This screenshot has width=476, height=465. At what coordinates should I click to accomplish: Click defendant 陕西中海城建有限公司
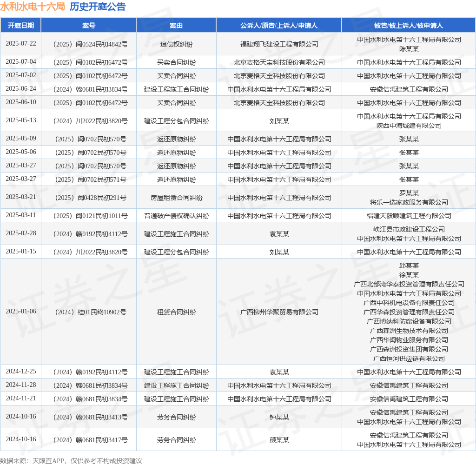[x=409, y=126]
